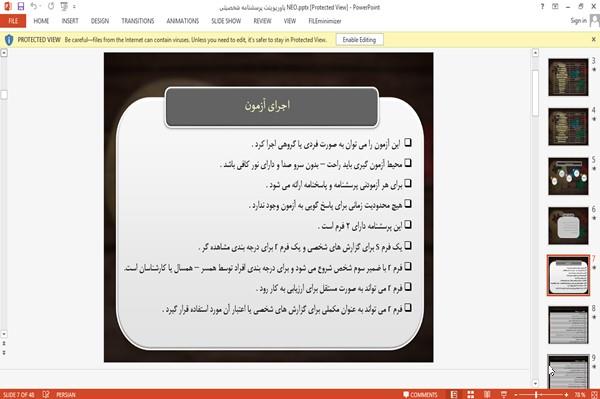The image size is (600, 399).
Task: Click the first bullet checkbox about individual or group testing
Action: click(408, 143)
